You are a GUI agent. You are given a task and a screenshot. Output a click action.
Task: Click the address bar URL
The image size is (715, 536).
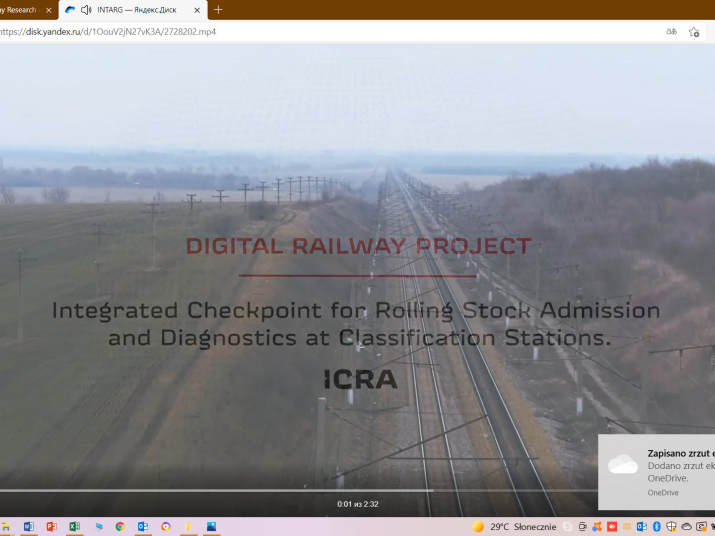point(110,32)
